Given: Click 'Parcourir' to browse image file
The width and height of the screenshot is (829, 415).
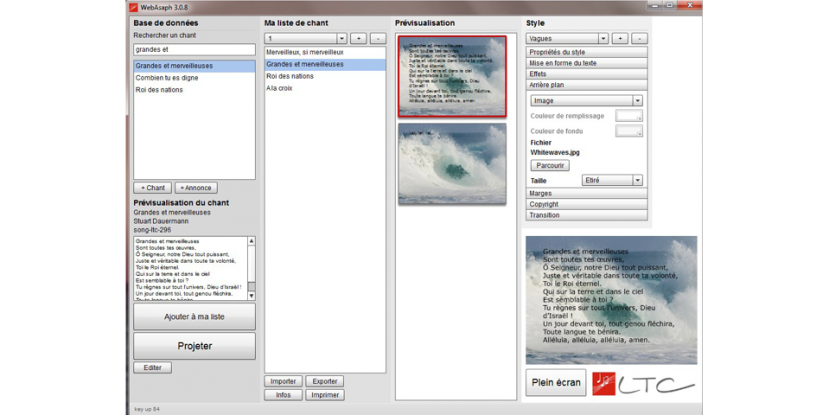Looking at the screenshot, I should coord(550,165).
